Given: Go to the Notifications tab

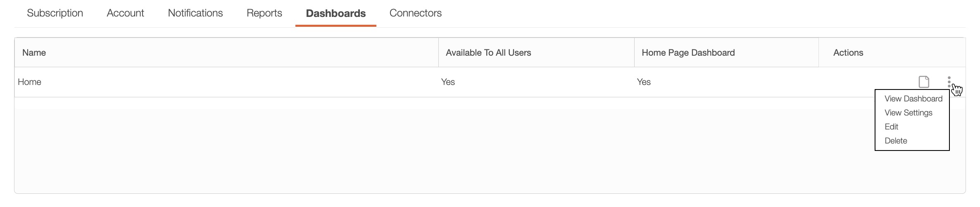Looking at the screenshot, I should (x=195, y=13).
